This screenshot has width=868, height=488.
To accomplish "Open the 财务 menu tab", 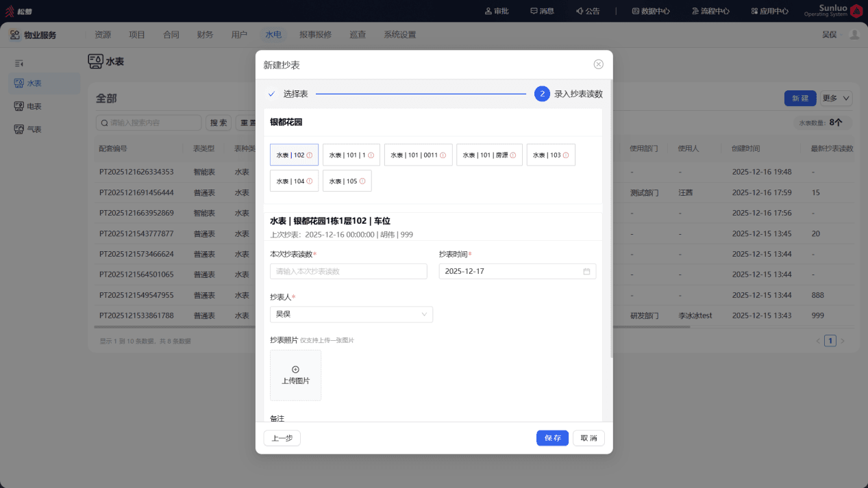I will tap(205, 35).
